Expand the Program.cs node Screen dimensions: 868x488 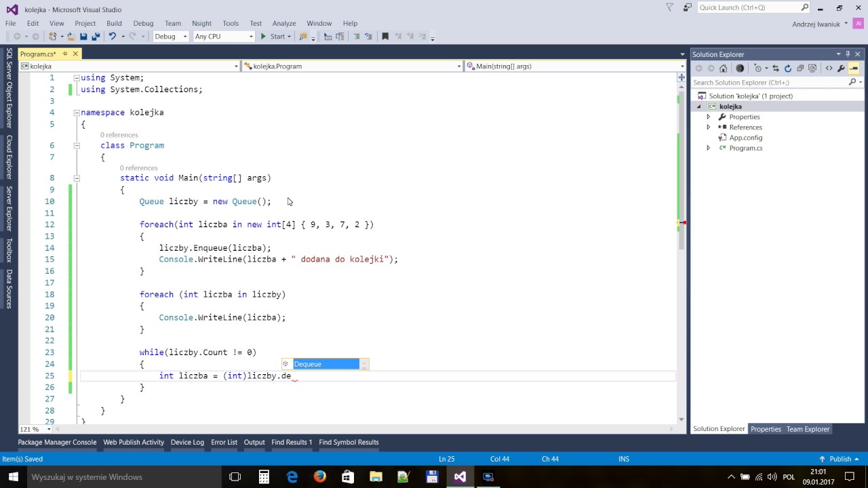709,148
